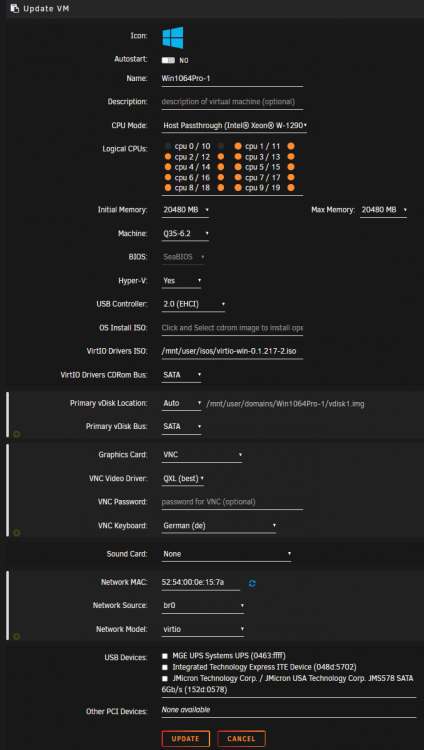Disable cpu 1 dot before 'cpu 1 / 11'
Image resolution: width=424 pixels, height=750 pixels.
coord(238,146)
